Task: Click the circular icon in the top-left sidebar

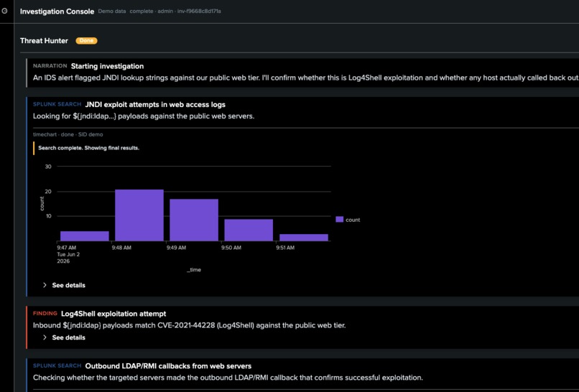Action: [x=4, y=11]
